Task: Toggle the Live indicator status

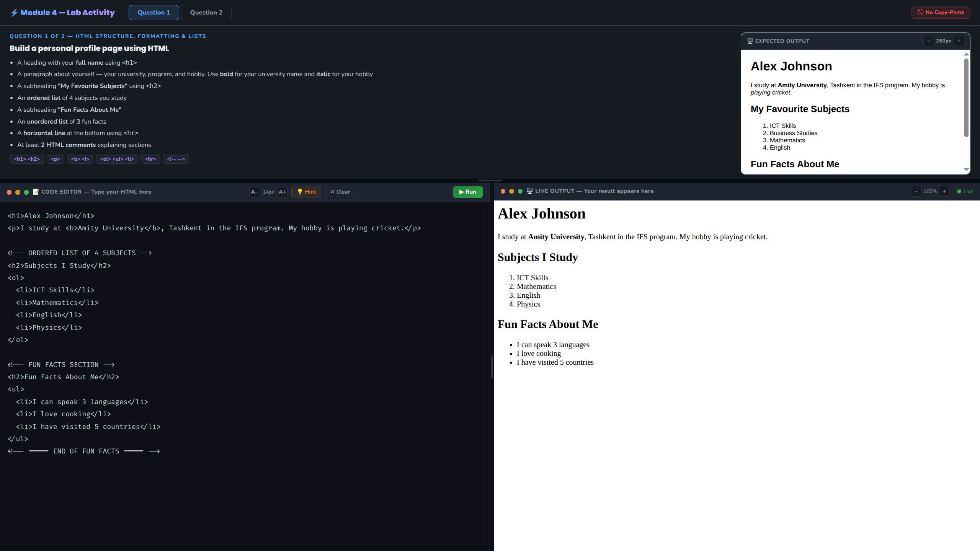Action: [965, 191]
